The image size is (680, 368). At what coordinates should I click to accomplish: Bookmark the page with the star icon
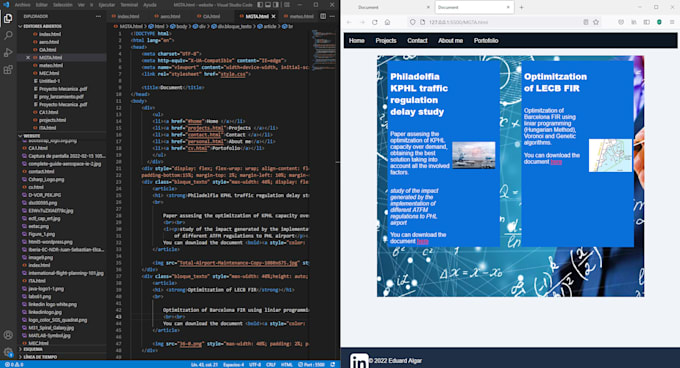596,22
